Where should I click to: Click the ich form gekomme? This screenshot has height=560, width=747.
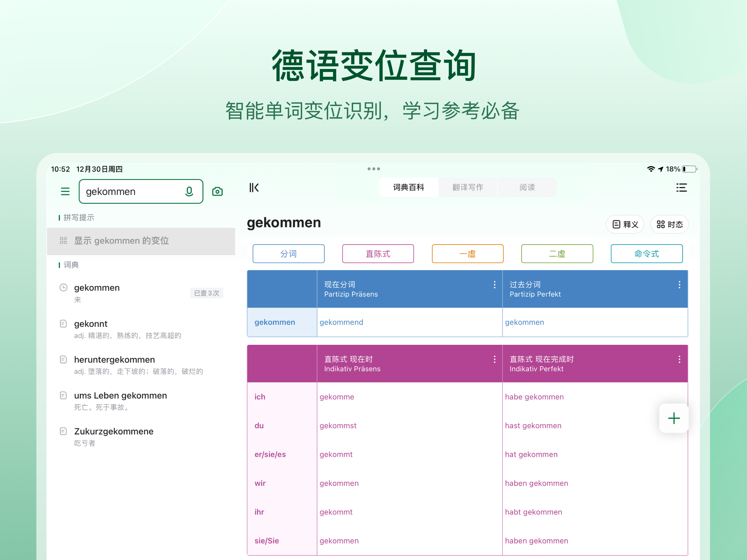point(337,397)
